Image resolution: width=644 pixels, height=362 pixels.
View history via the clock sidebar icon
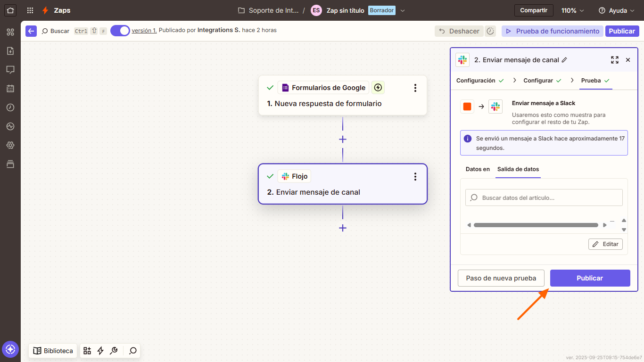pos(10,107)
